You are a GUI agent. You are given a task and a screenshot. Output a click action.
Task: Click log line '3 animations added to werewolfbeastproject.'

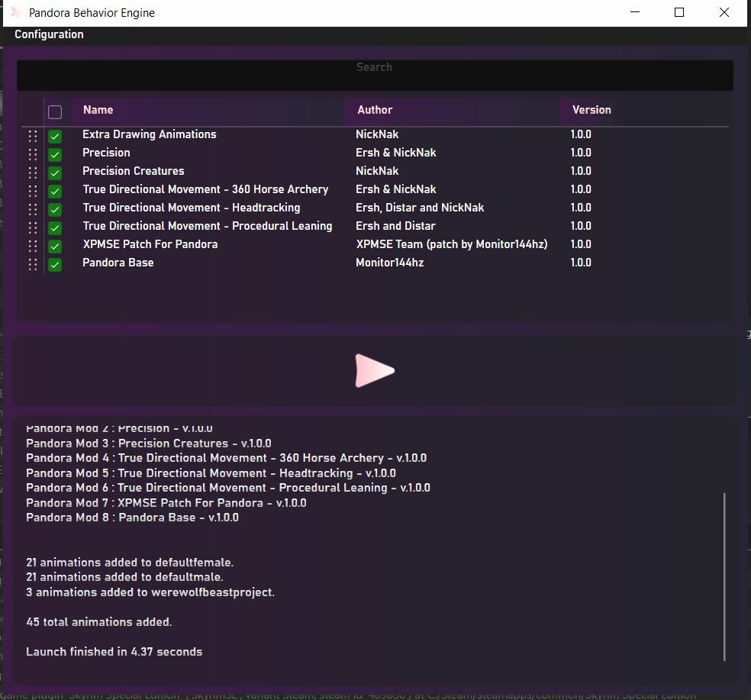point(150,592)
